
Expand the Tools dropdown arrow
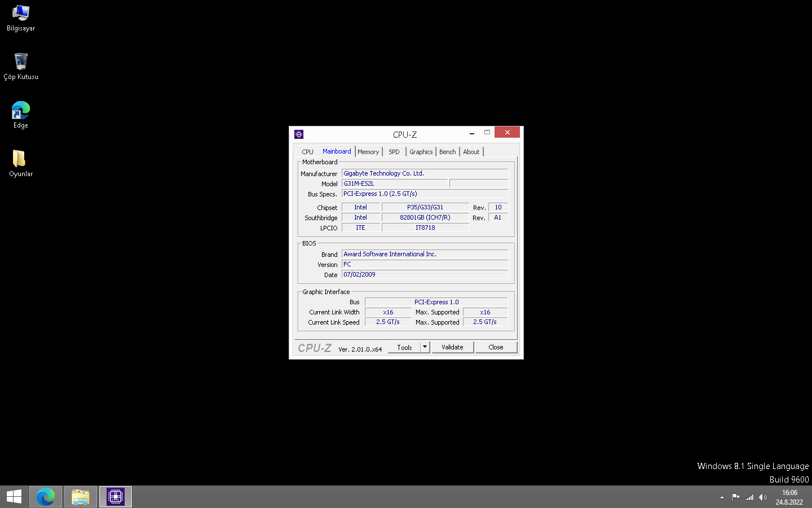coord(425,347)
